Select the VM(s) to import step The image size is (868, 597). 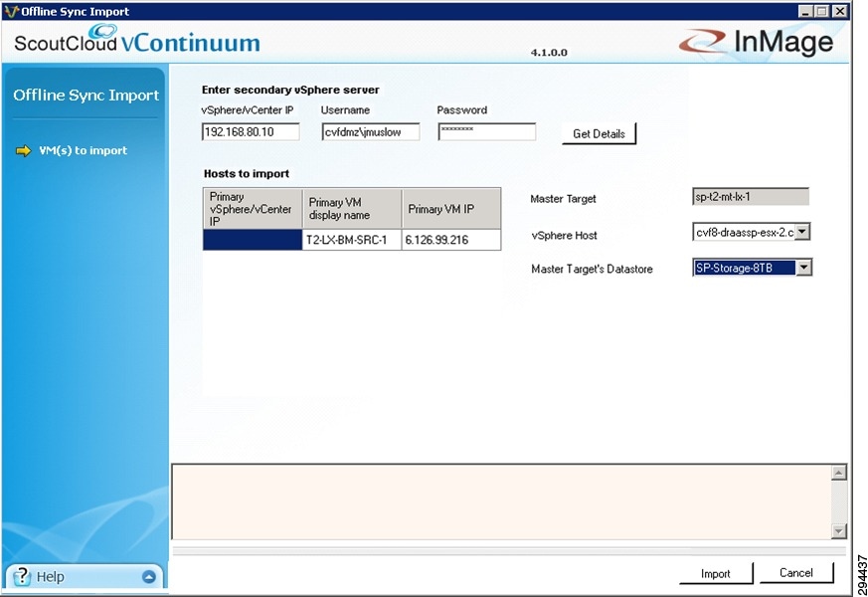pyautogui.click(x=84, y=150)
